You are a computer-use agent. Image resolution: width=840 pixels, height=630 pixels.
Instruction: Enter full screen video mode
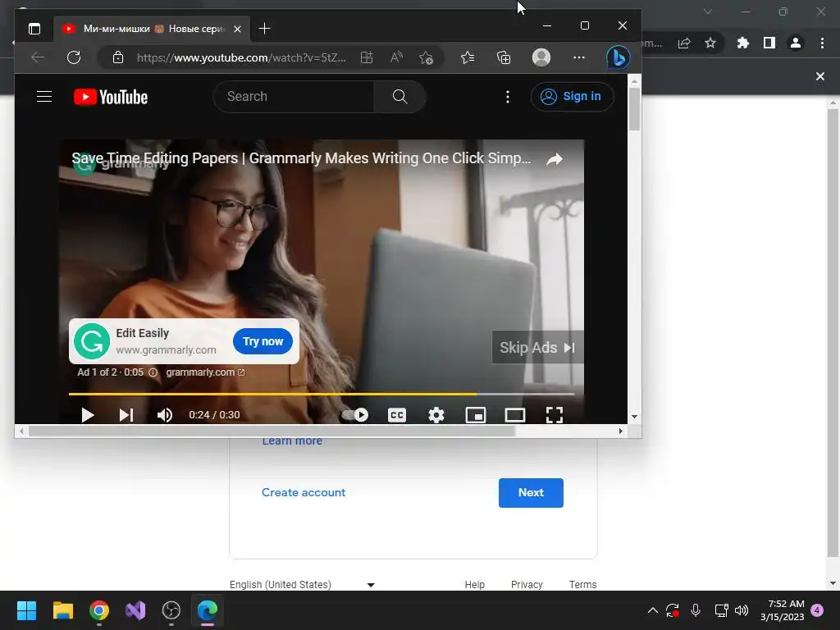(554, 414)
